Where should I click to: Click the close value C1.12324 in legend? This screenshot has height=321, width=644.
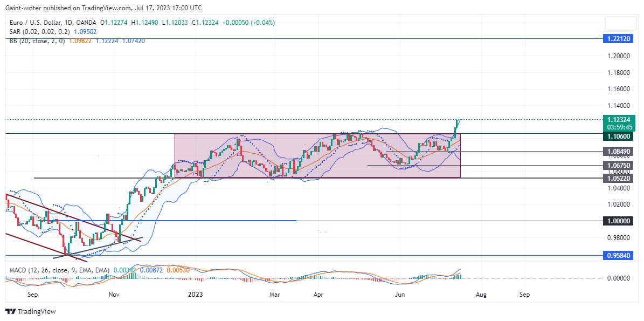[x=204, y=23]
